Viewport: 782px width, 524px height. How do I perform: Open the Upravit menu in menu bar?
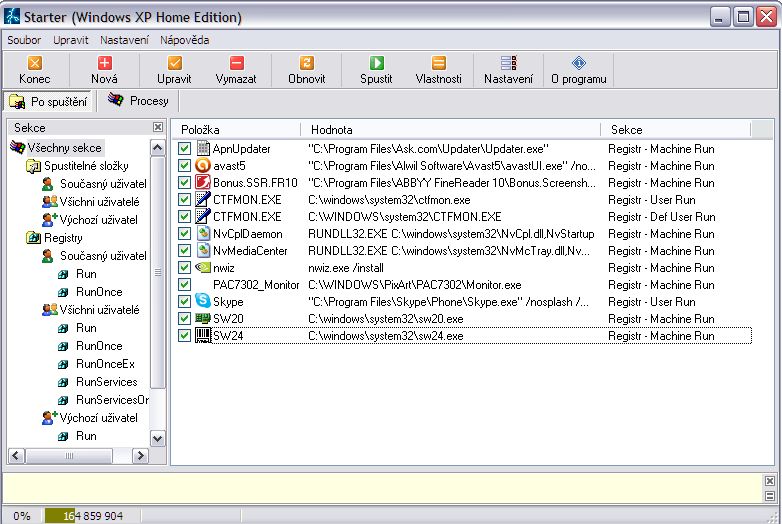click(x=71, y=40)
